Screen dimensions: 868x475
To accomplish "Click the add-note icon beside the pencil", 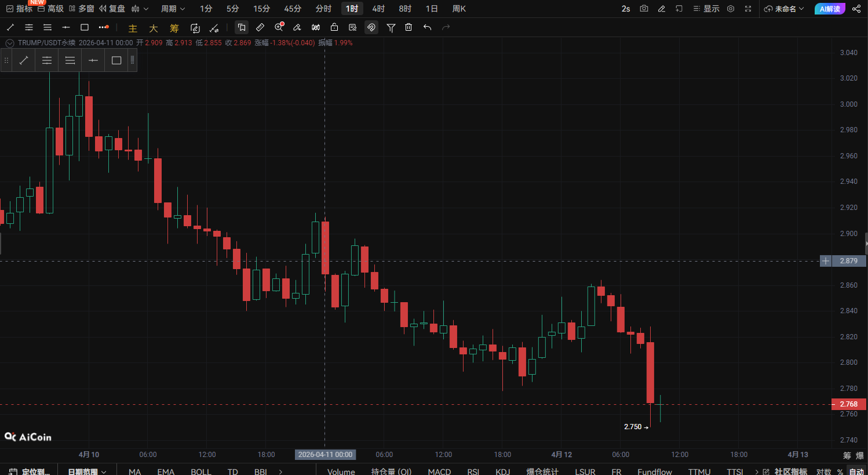I will (x=679, y=9).
